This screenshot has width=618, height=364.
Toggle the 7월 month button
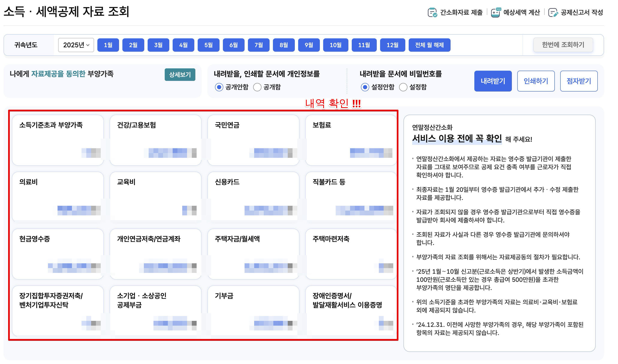pyautogui.click(x=259, y=45)
